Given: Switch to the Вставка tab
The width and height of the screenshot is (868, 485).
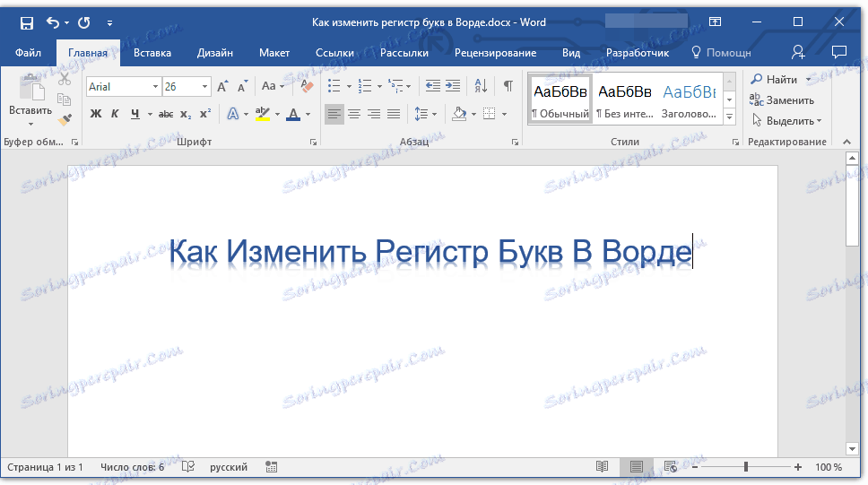Looking at the screenshot, I should 152,53.
